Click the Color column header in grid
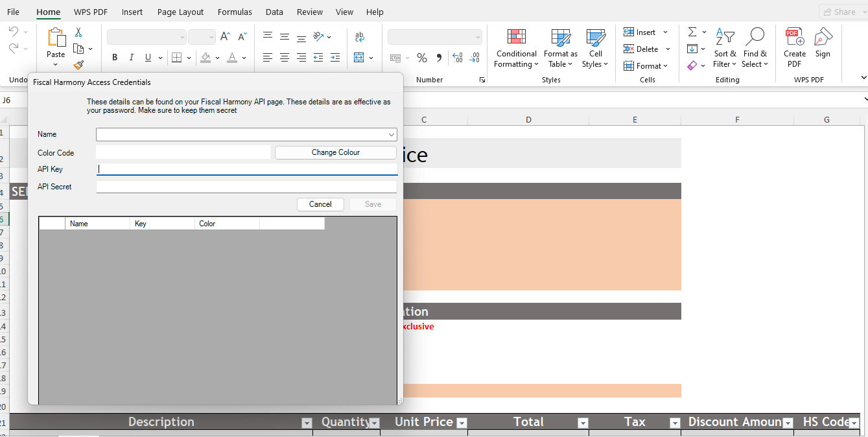 tap(227, 224)
